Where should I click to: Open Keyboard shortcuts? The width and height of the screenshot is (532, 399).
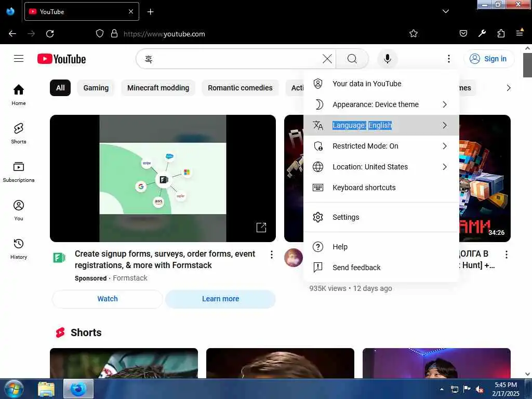381,188
